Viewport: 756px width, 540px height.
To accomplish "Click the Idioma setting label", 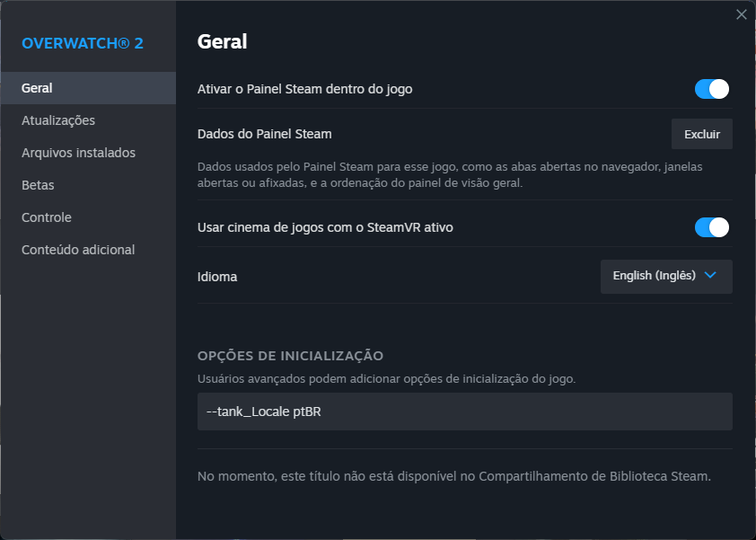I will pos(217,277).
